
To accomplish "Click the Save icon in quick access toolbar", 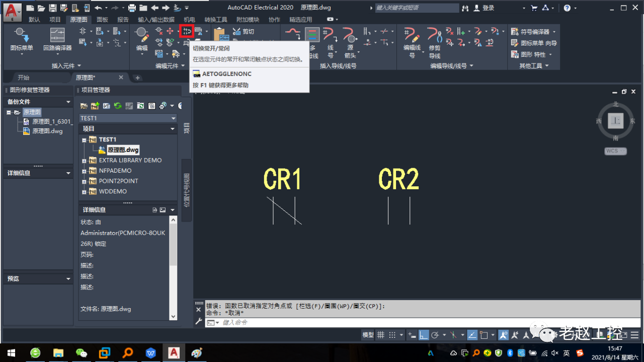I will pos(52,8).
